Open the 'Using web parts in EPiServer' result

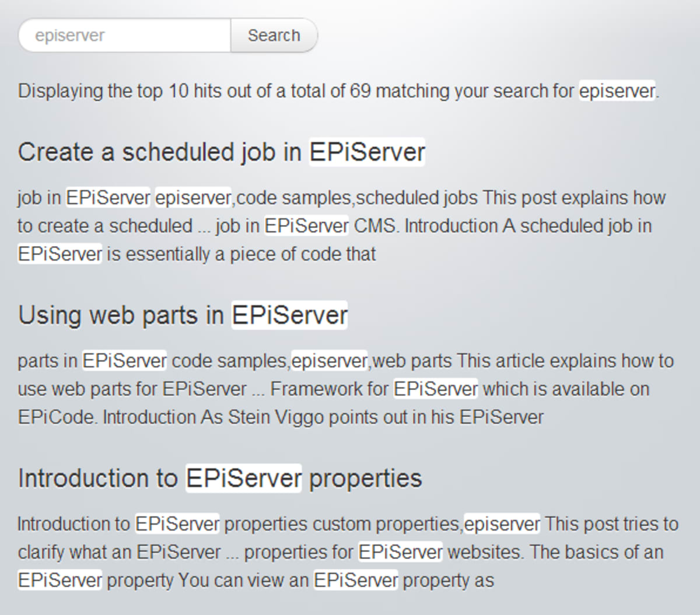point(183,315)
